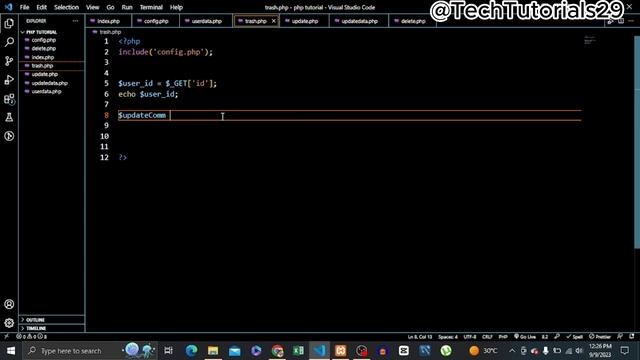Click the Ln 8, Col 13 cursor position
Viewport: 640px width, 360px height.
click(420, 337)
